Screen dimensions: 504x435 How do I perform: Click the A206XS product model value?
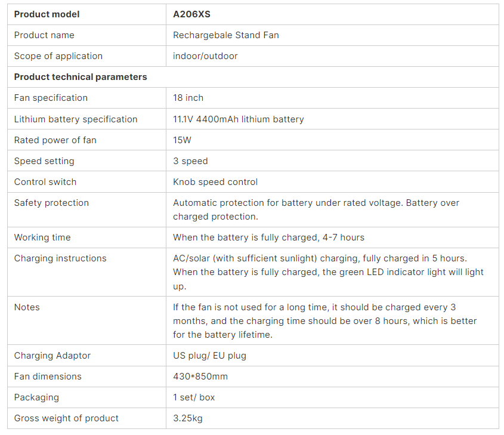coord(191,14)
